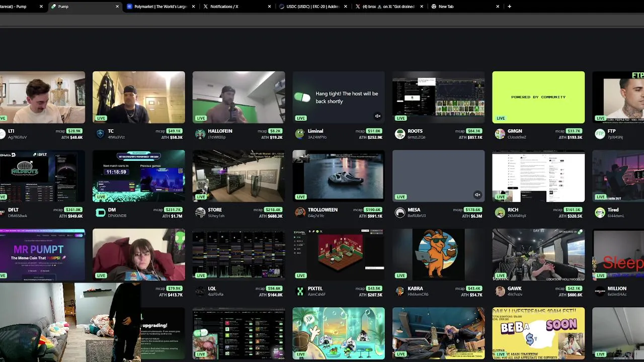The height and width of the screenshot is (362, 644).
Task: Select the GMGN coin avatar
Action: [x=500, y=134]
